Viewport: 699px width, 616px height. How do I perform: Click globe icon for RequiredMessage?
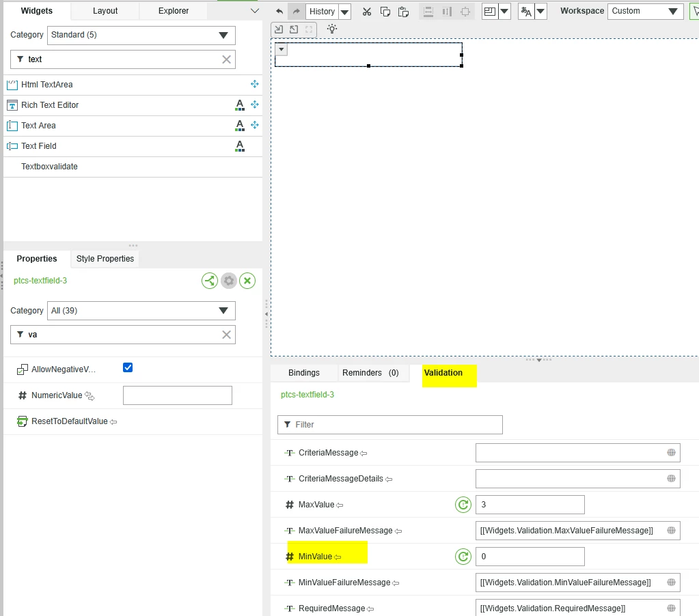coord(671,608)
